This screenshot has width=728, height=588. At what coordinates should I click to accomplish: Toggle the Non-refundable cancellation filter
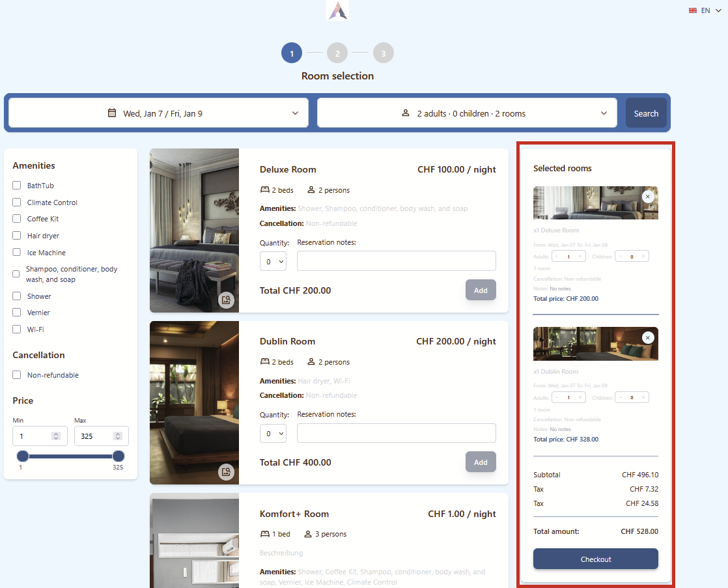pyautogui.click(x=17, y=375)
